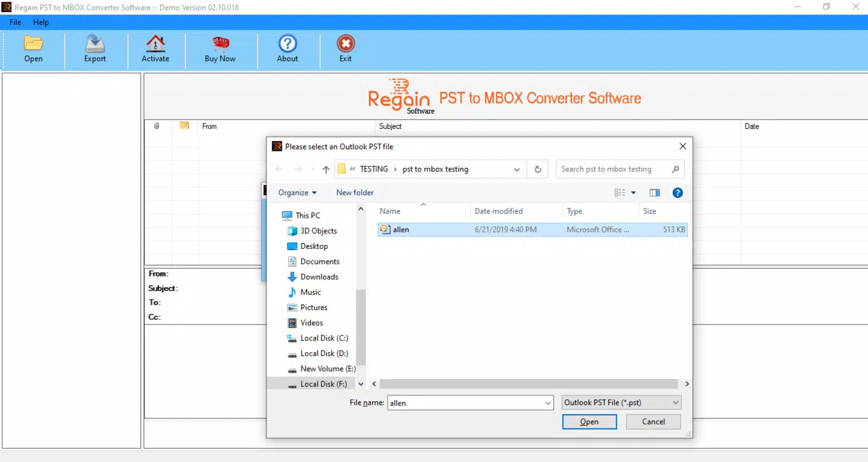Change the view layout icon
Viewport: 868px width, 462px height.
click(x=620, y=193)
